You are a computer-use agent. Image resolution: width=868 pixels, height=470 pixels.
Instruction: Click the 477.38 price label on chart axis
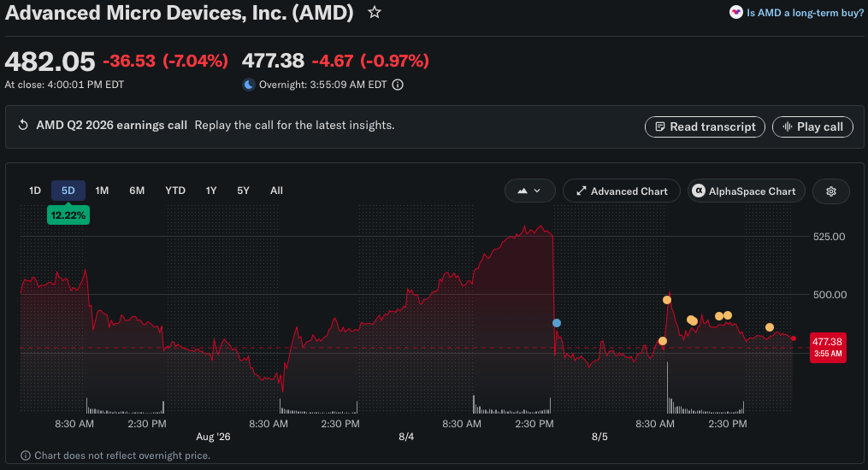828,347
